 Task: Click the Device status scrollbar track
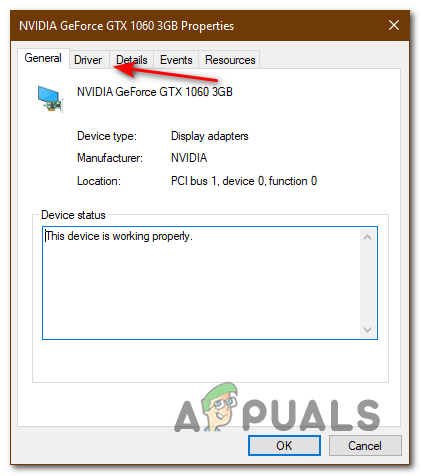pos(367,283)
